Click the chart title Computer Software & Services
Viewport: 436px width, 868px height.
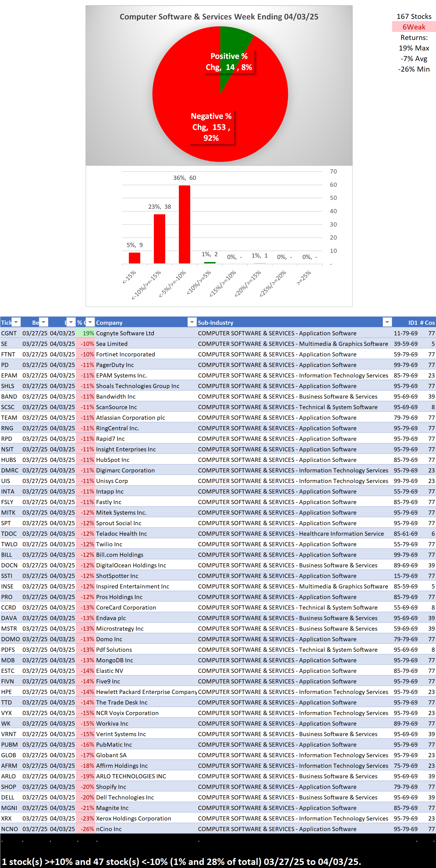tap(219, 16)
